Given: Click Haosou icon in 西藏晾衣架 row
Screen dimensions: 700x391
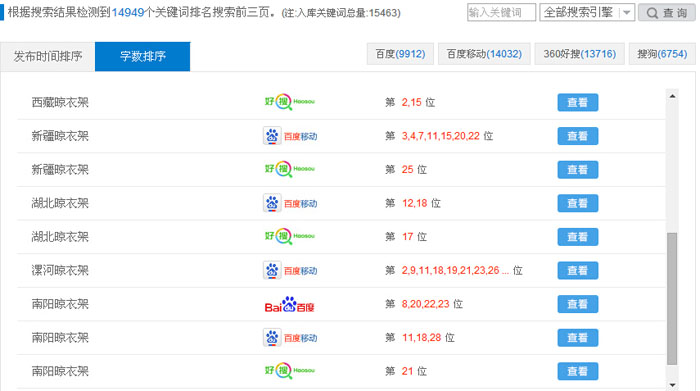Looking at the screenshot, I should 290,102.
